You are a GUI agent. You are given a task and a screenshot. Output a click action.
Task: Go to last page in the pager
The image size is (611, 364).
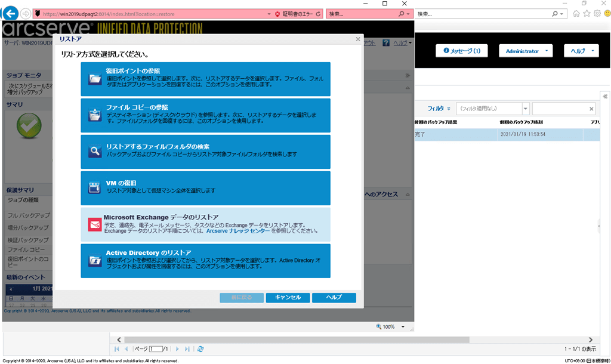[x=187, y=349]
